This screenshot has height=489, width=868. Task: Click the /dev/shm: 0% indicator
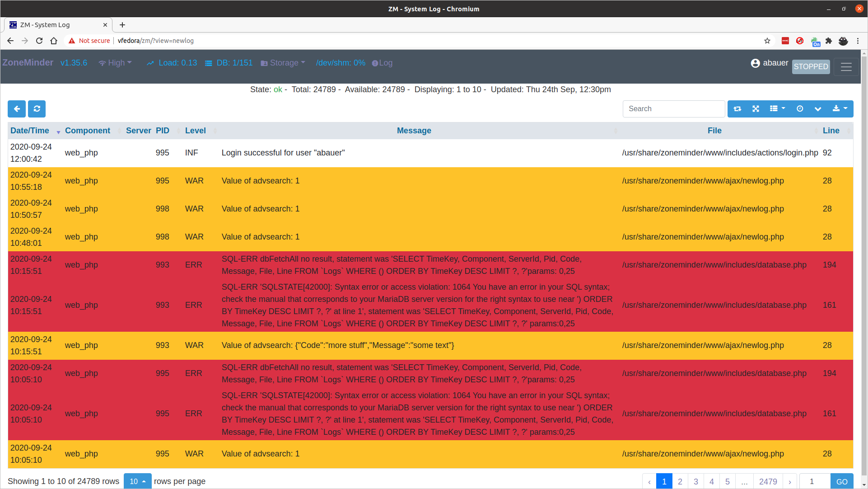(x=341, y=63)
